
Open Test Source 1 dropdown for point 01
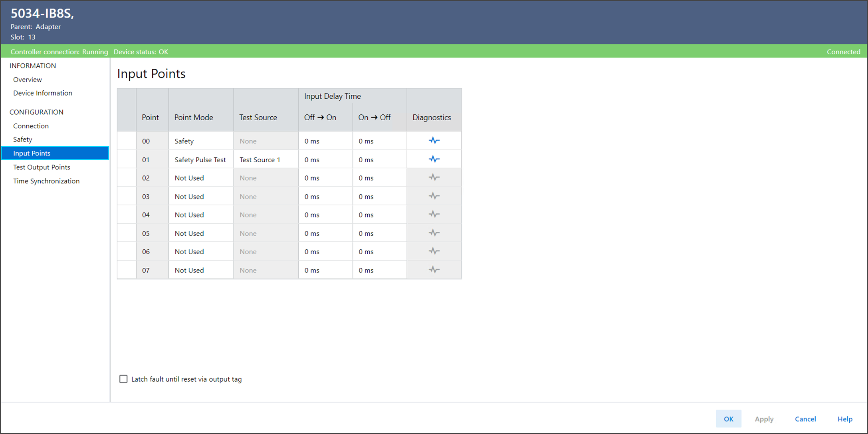266,159
